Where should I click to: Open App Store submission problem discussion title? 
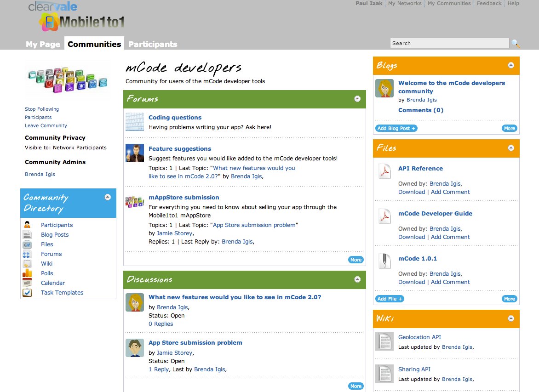195,343
